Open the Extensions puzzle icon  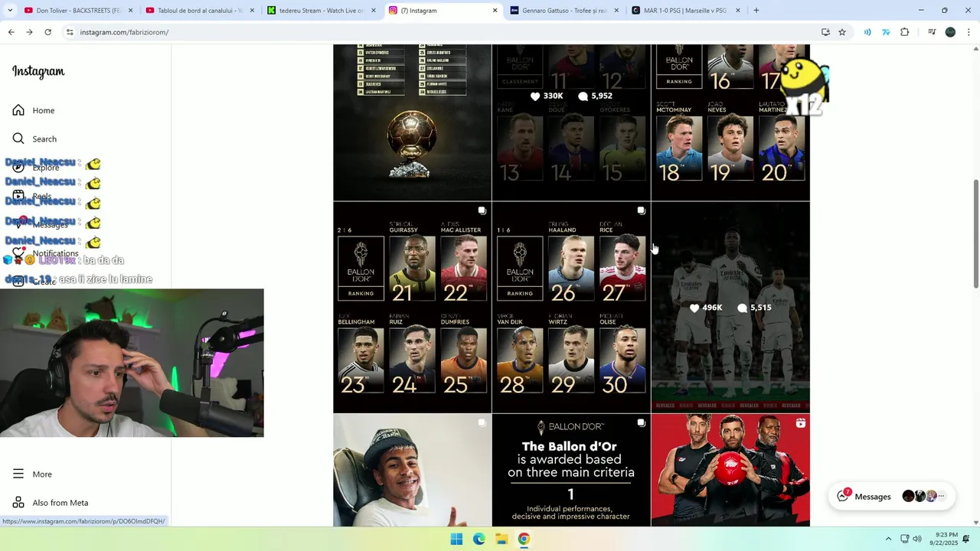tap(905, 32)
